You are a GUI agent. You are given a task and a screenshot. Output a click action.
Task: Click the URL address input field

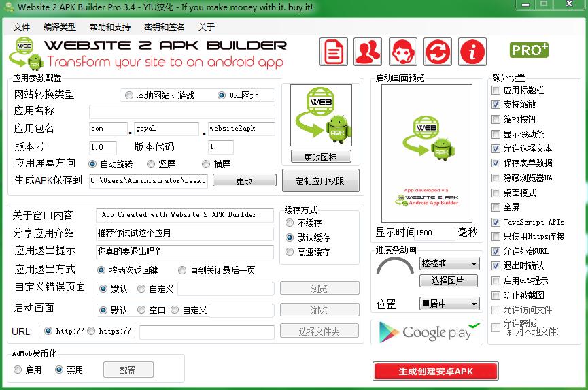pos(207,332)
